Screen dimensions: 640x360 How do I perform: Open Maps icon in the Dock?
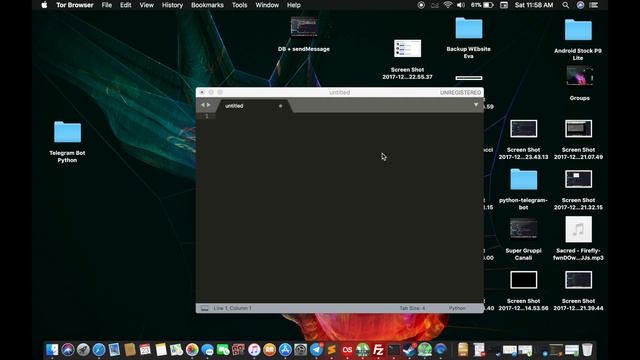click(x=176, y=350)
